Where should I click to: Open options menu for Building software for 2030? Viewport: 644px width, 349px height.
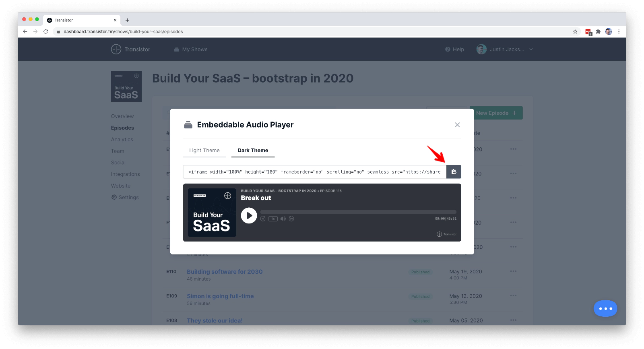513,271
